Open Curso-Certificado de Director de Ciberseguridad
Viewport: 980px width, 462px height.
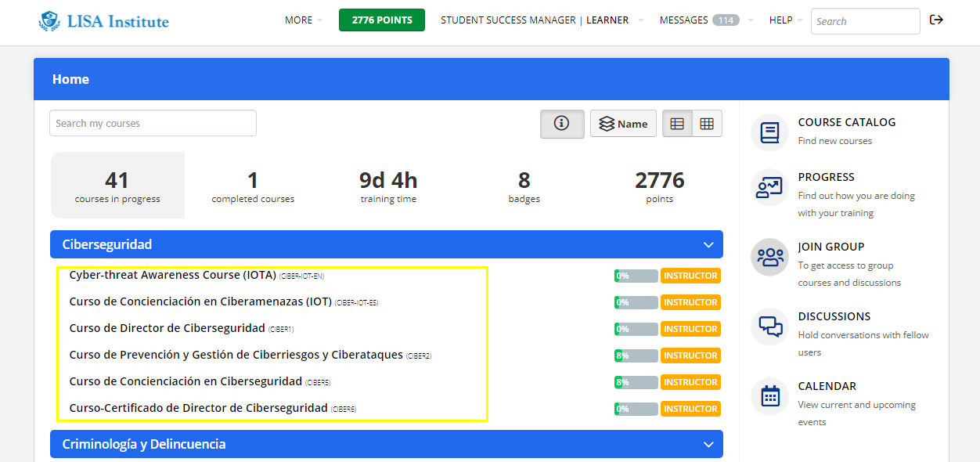point(198,408)
